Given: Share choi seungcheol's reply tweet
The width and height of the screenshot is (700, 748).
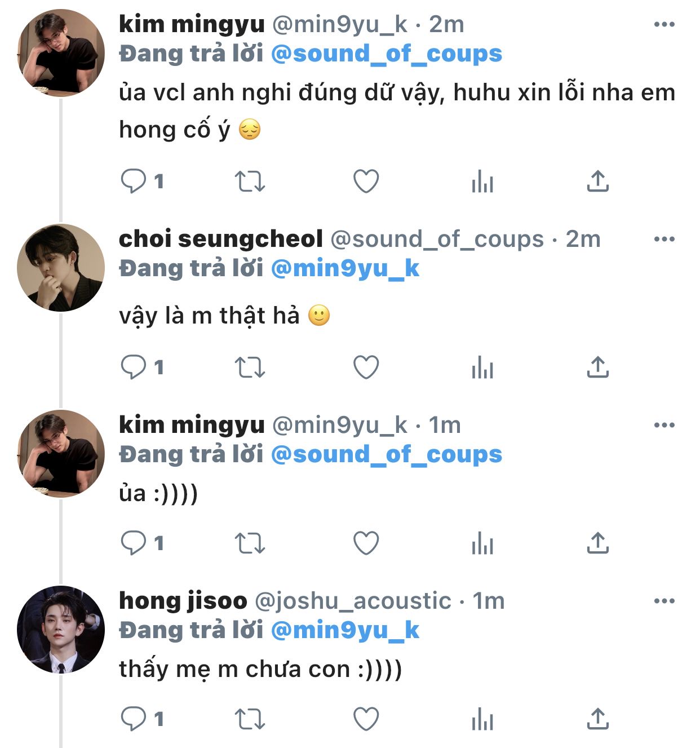Looking at the screenshot, I should (x=597, y=368).
